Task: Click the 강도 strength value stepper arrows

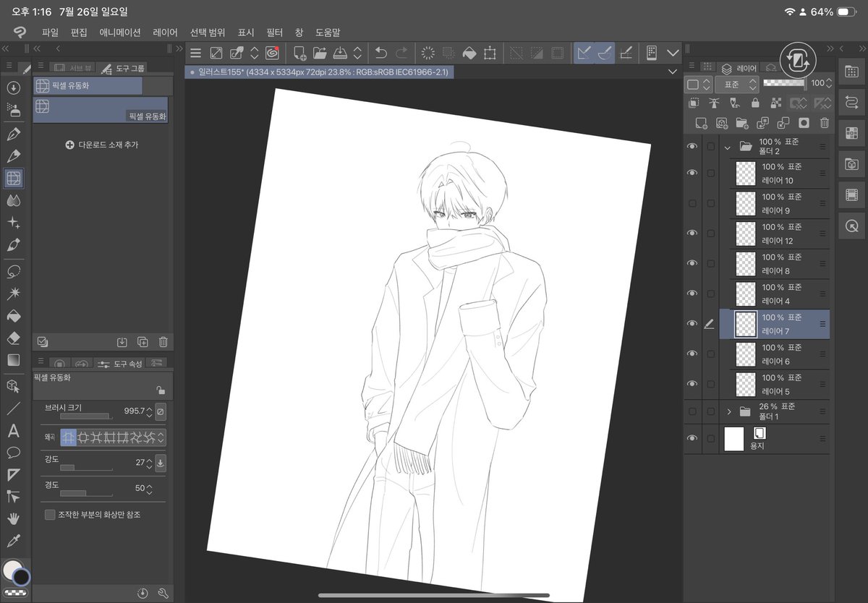Action: 149,463
